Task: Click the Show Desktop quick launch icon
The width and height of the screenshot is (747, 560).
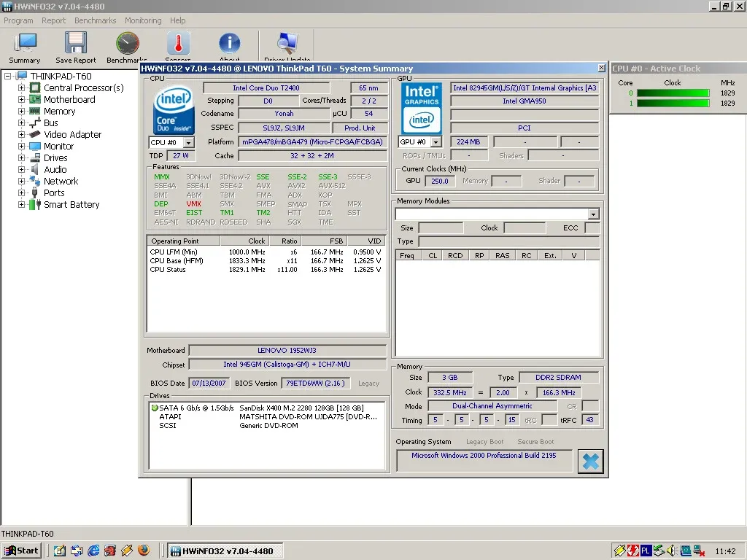Action: tap(60, 551)
